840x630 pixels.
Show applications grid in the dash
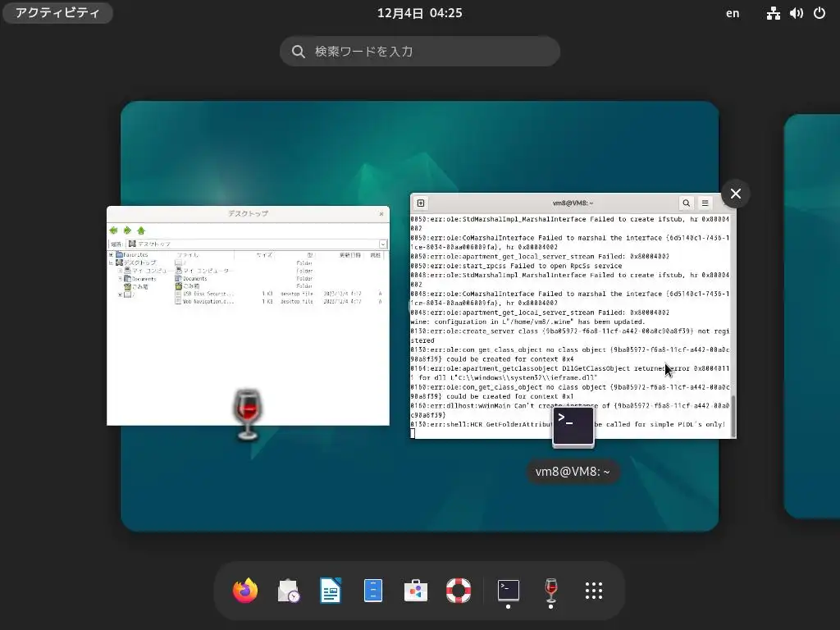click(x=594, y=591)
